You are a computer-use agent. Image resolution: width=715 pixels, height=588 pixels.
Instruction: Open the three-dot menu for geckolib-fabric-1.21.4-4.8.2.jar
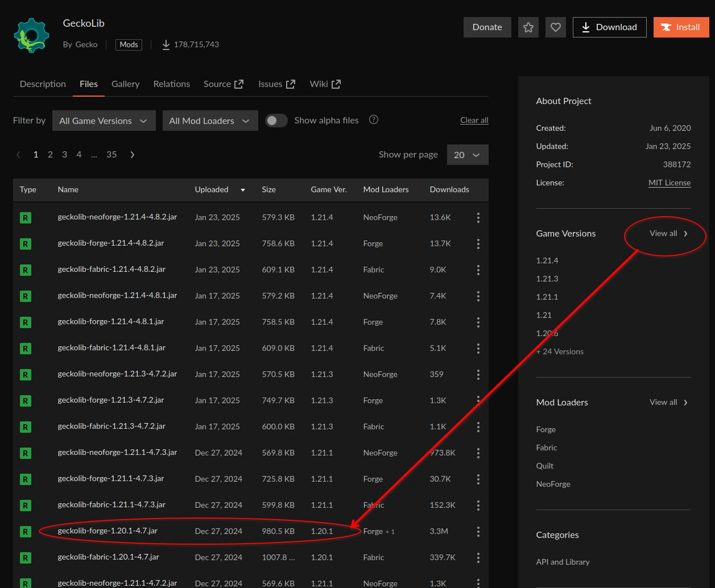click(x=478, y=270)
